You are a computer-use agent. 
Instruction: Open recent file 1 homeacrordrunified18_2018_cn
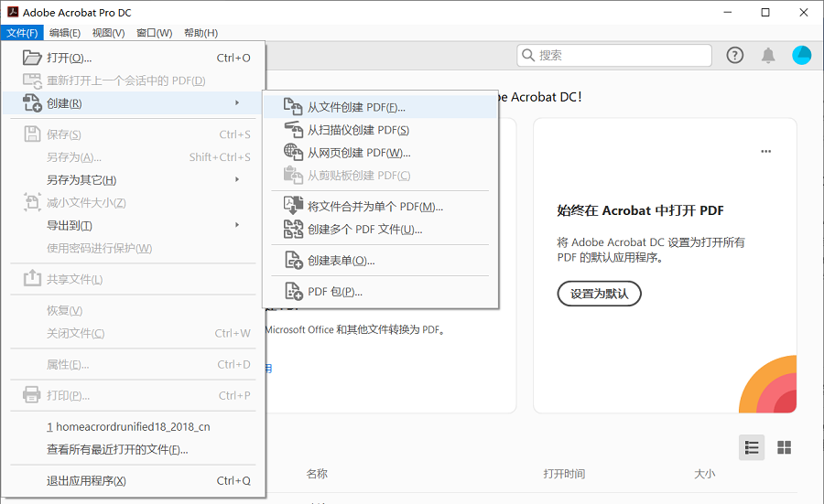click(134, 427)
